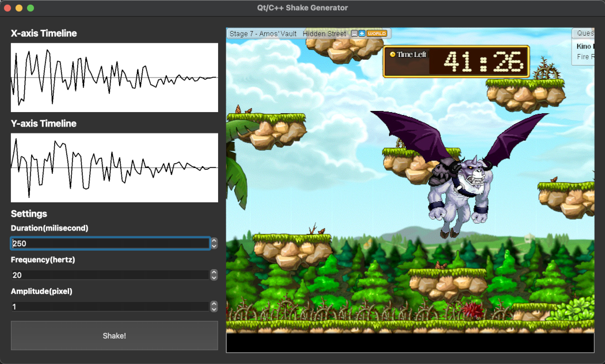Click the 'Qt/C++ Shake Generator' window title
The height and width of the screenshot is (364, 605).
[303, 7]
